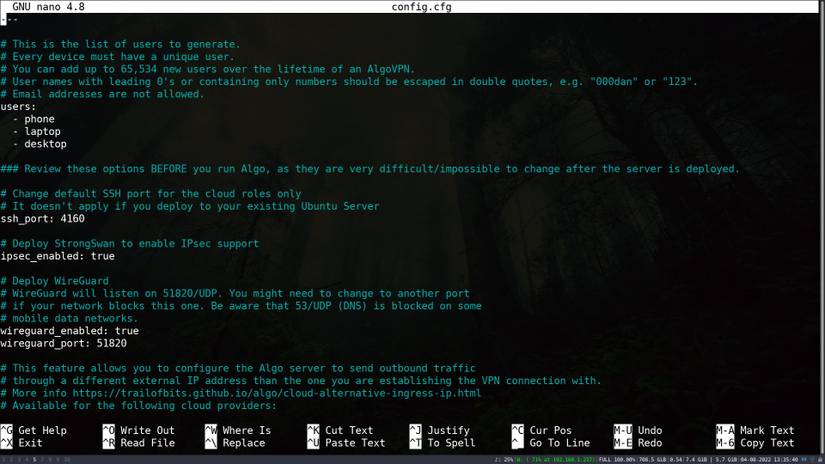
Task: Click the ^W Where Is shortcut
Action: coord(238,430)
